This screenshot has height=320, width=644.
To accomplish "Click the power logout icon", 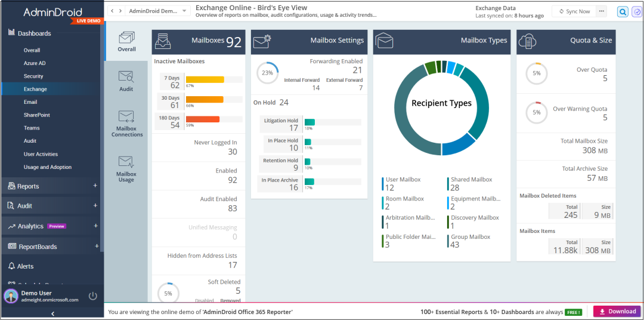I will point(92,296).
